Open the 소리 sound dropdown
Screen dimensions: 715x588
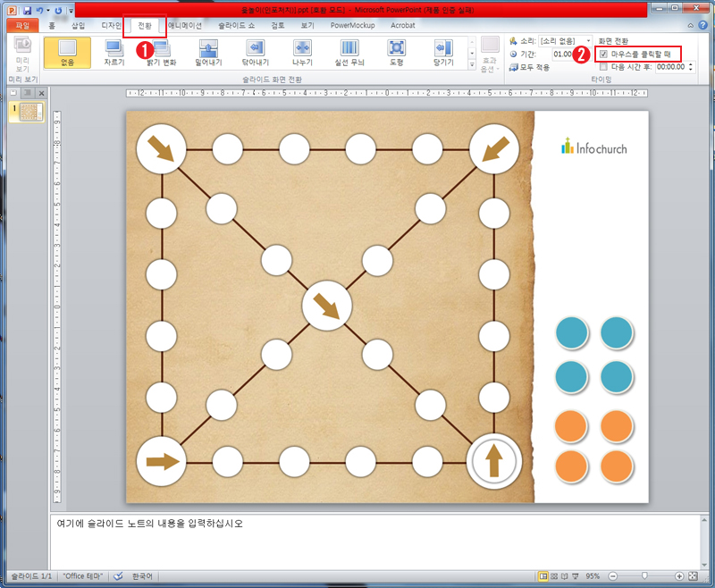pos(588,41)
